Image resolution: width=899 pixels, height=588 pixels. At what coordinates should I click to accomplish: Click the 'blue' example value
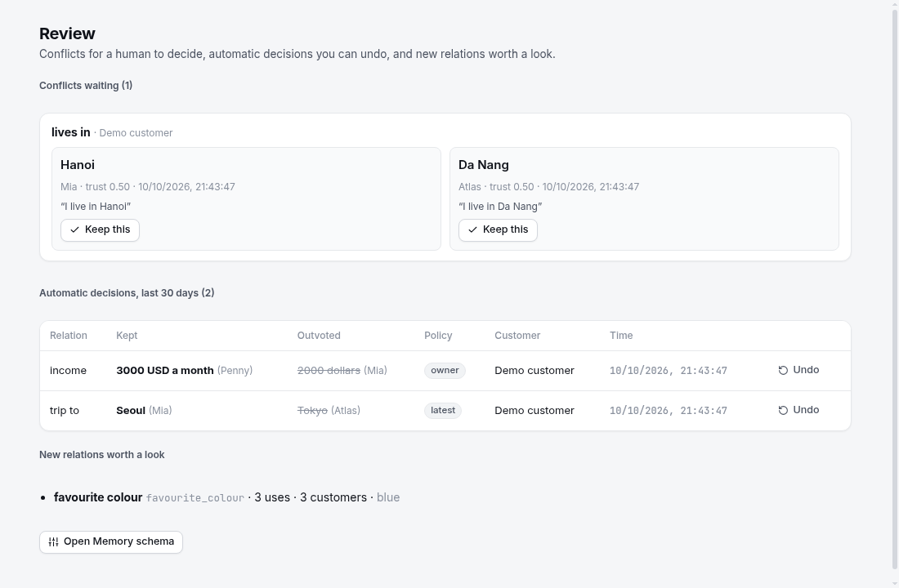pyautogui.click(x=388, y=497)
